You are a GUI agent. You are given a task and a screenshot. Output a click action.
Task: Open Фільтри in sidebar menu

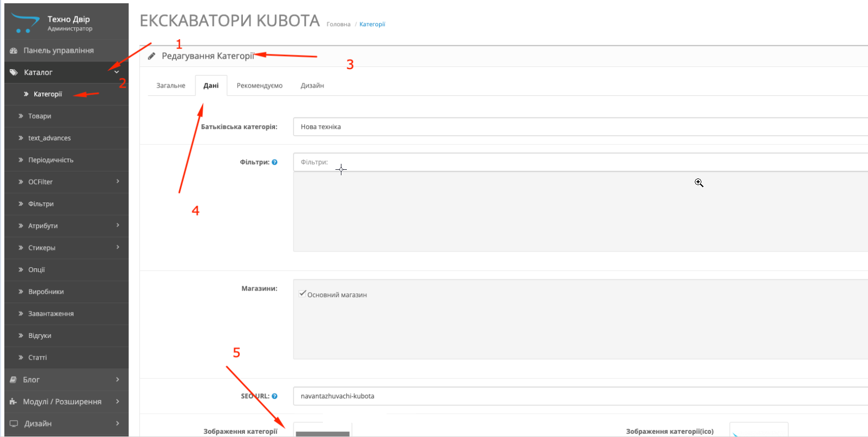click(66, 204)
